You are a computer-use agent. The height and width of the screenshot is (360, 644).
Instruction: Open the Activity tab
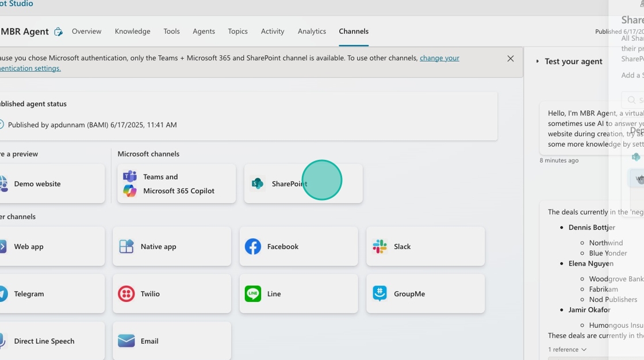pos(273,32)
